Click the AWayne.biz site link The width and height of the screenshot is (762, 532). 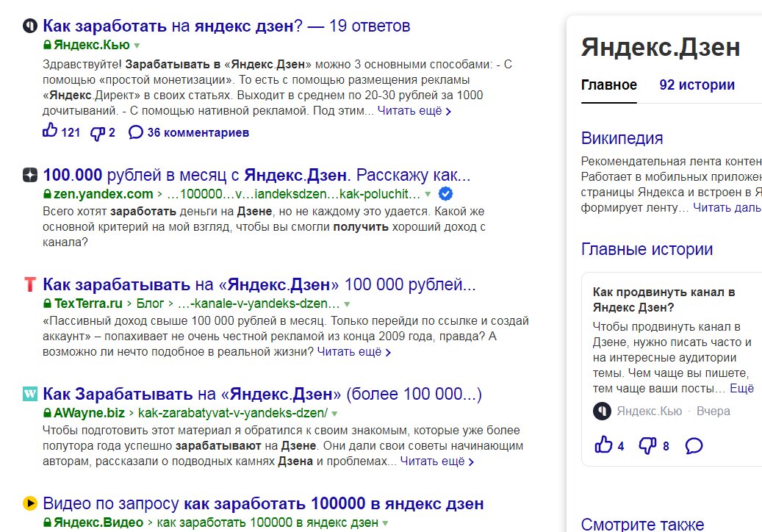[x=89, y=413]
